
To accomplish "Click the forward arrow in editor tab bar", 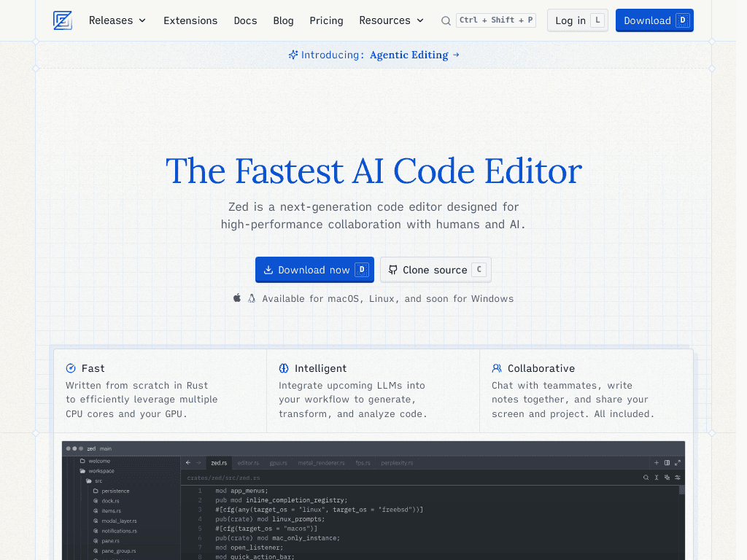I will [x=198, y=463].
